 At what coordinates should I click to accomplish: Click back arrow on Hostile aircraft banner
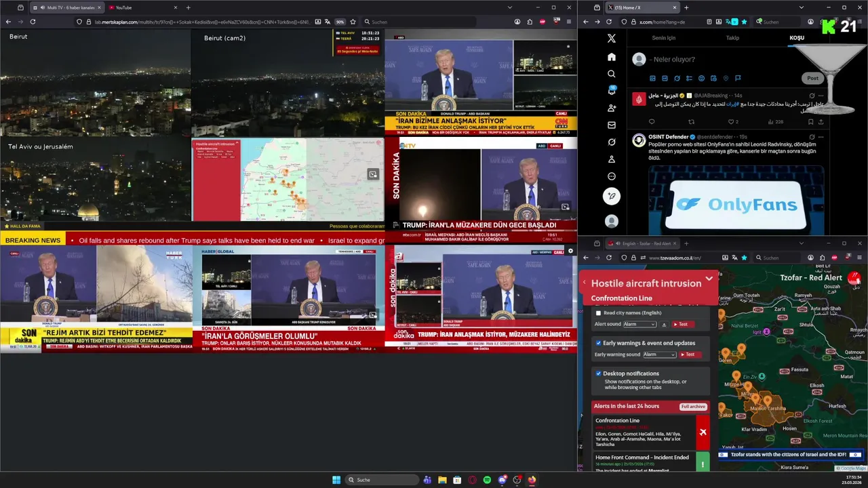coord(584,283)
